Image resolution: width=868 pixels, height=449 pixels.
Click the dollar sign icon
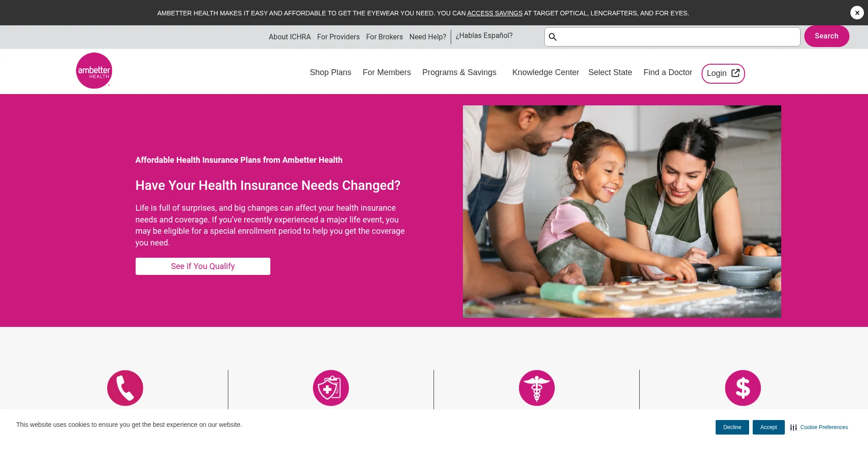pyautogui.click(x=743, y=388)
